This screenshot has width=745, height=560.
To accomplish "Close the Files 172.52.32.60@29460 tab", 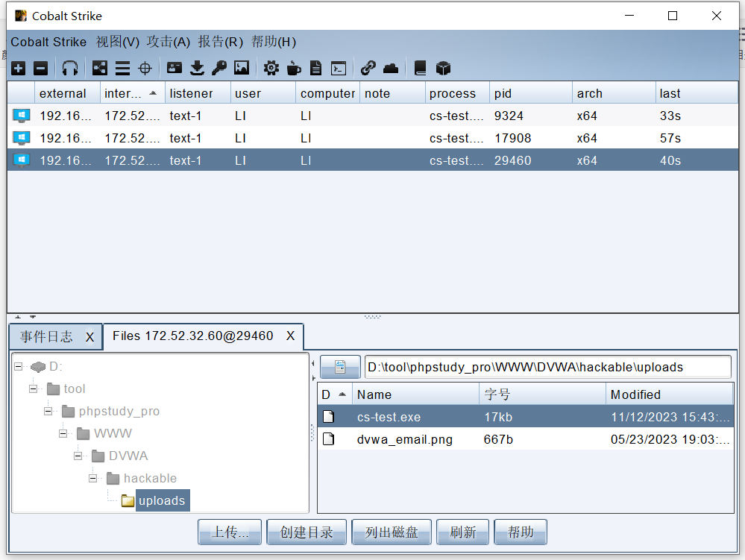I will (291, 336).
